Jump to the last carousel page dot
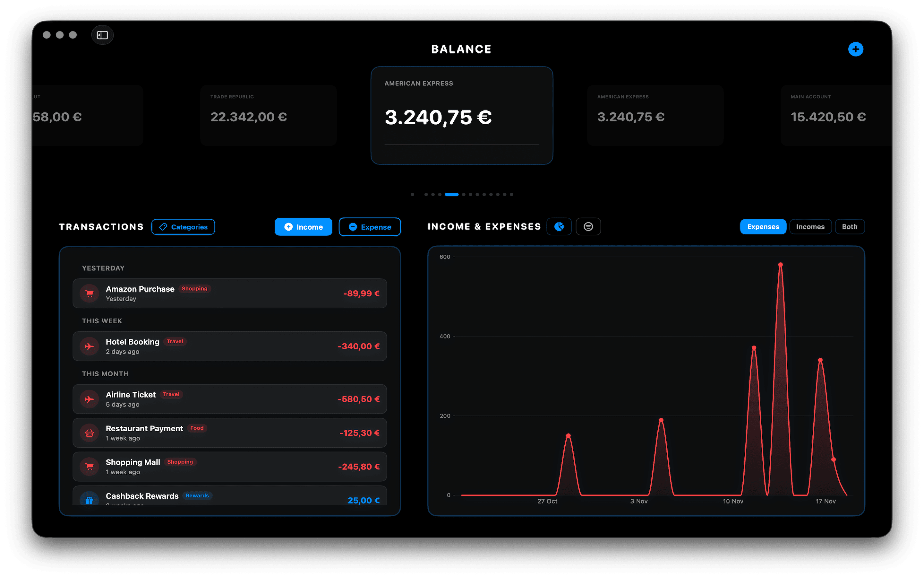This screenshot has height=578, width=924. (x=511, y=195)
